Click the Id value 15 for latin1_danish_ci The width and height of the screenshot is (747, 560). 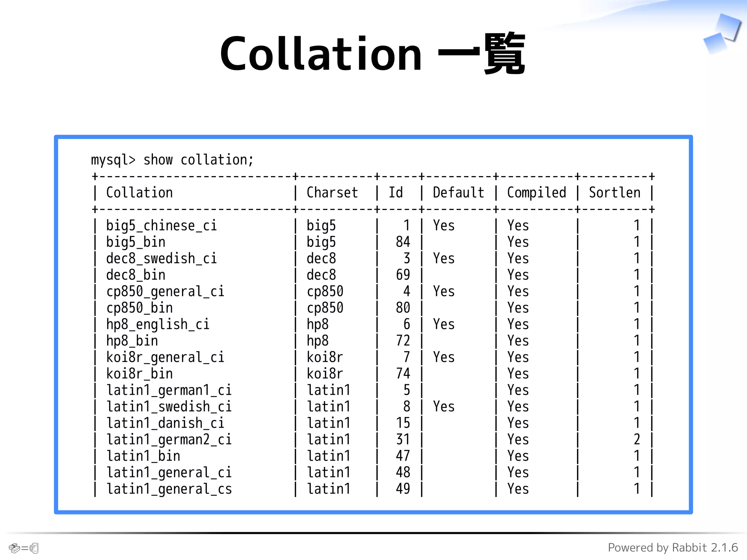403,423
